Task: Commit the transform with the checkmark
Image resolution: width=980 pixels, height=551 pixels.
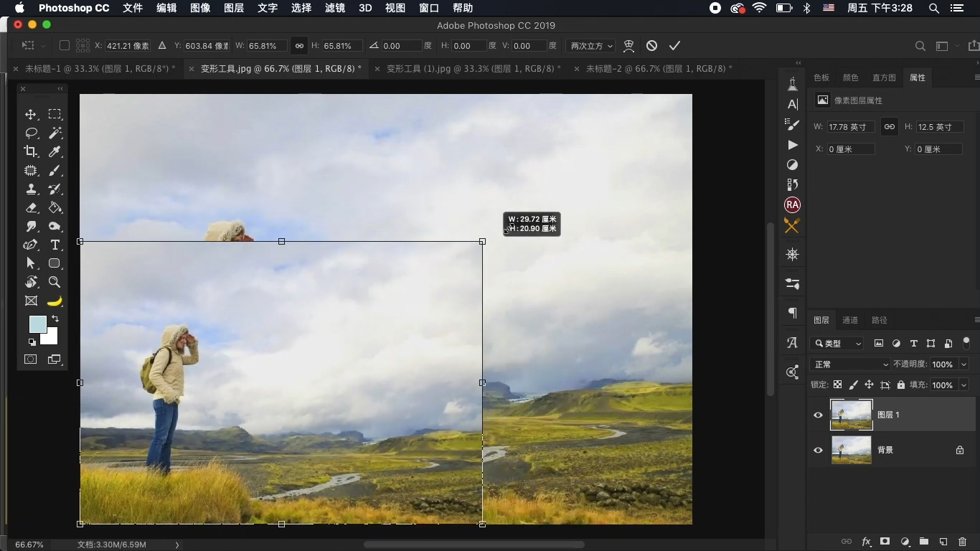Action: 674,45
